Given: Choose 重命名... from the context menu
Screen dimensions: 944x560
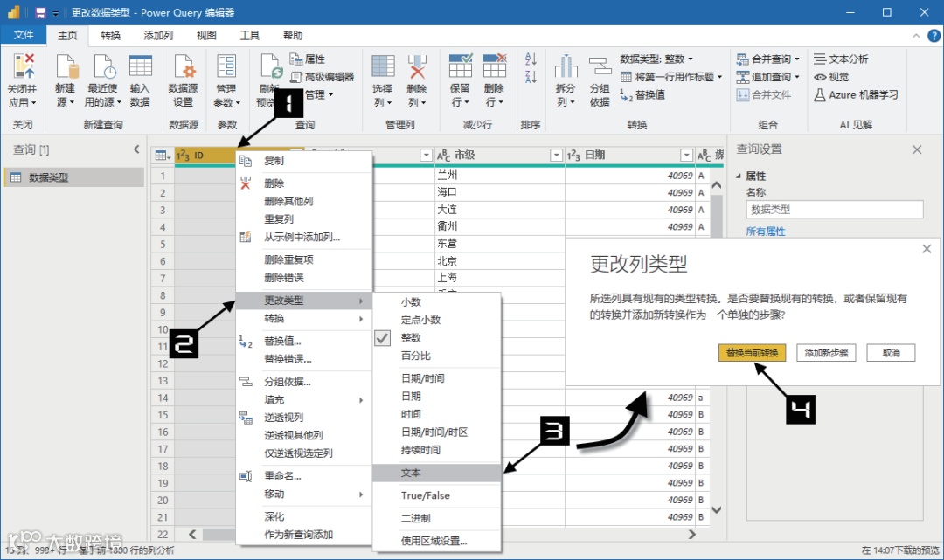Looking at the screenshot, I should (304, 476).
